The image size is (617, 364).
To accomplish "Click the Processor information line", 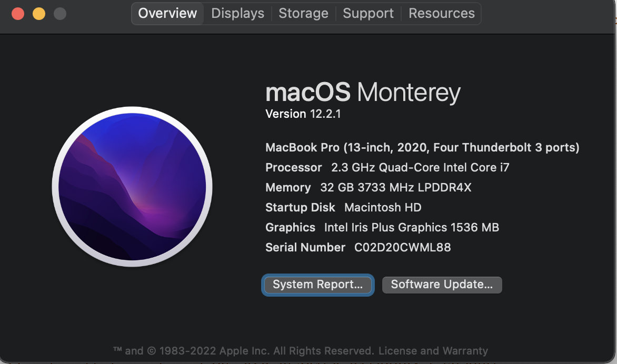I will click(x=387, y=167).
